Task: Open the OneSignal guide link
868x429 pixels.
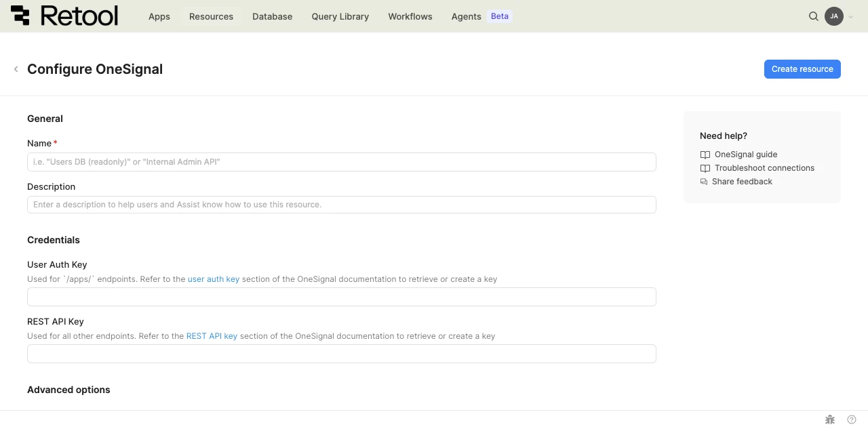Action: (746, 155)
